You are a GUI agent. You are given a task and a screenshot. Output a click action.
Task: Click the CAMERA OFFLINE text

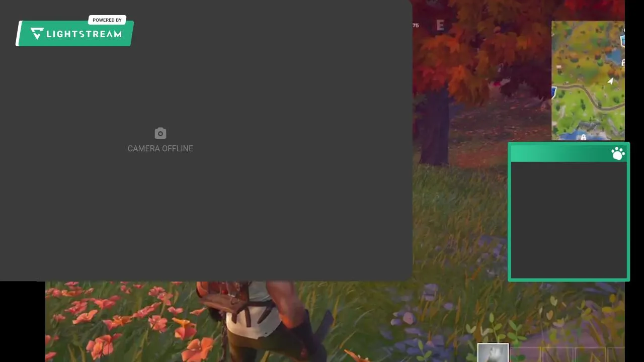click(x=160, y=148)
